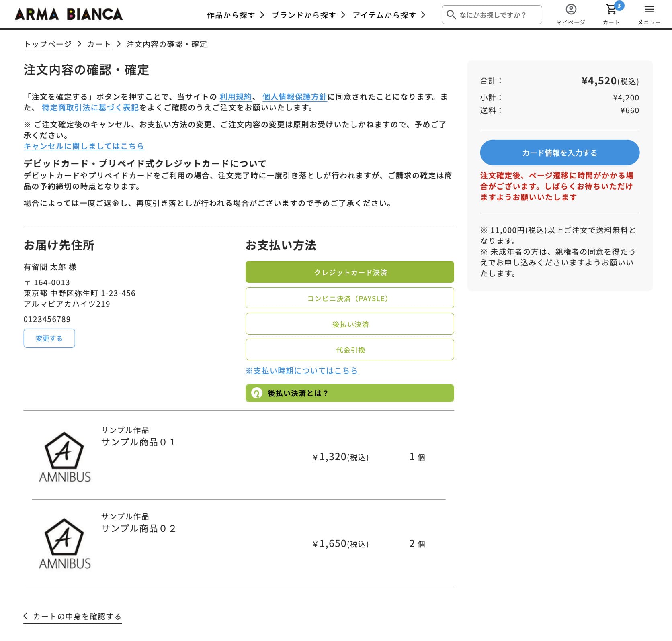Image resolution: width=672 pixels, height=641 pixels.
Task: Click the search magnifier icon
Action: [451, 15]
